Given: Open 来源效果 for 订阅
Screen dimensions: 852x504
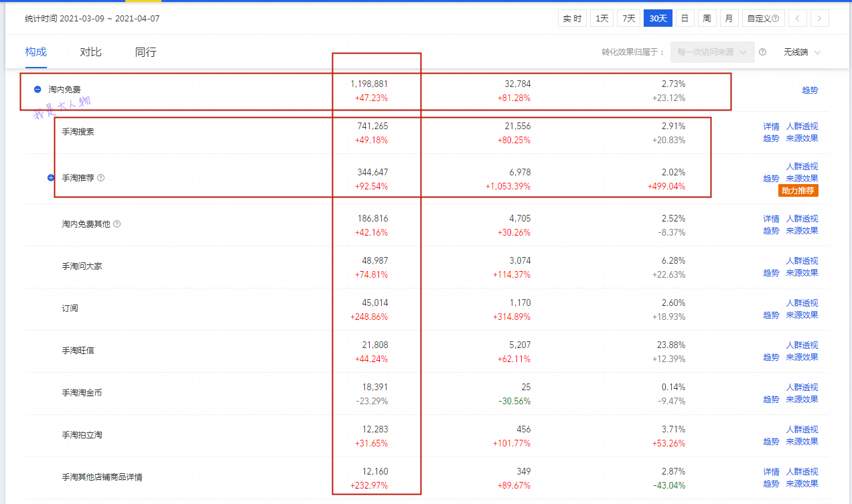Looking at the screenshot, I should 802,315.
